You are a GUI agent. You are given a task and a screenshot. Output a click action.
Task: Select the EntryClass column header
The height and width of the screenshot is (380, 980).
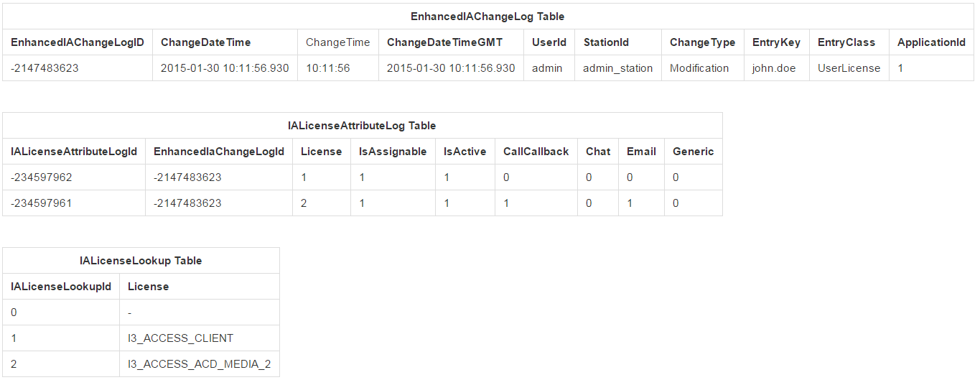coord(846,42)
